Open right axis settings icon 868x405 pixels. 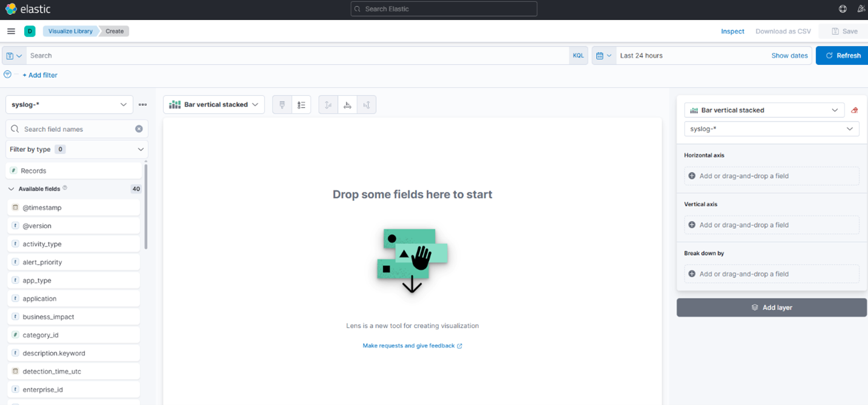(x=367, y=105)
